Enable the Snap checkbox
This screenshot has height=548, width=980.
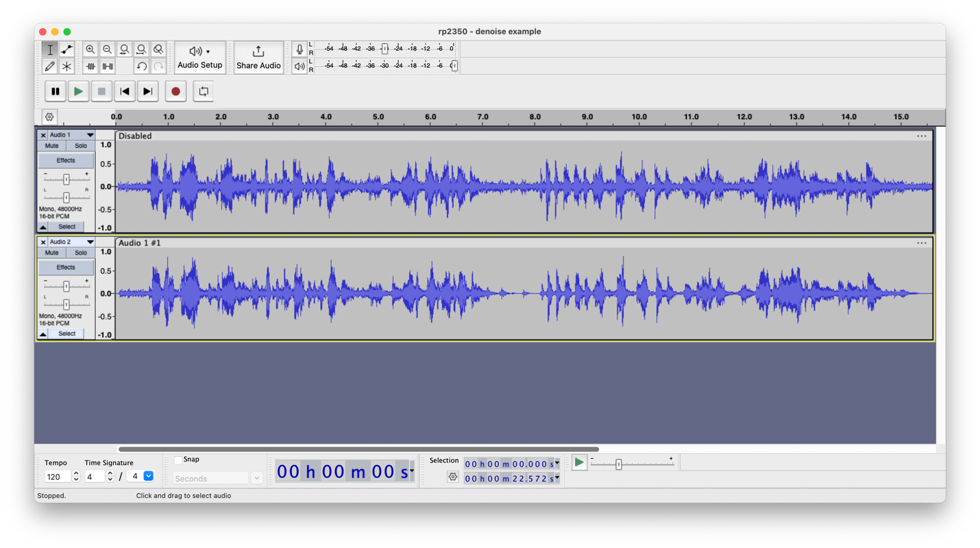pos(177,459)
